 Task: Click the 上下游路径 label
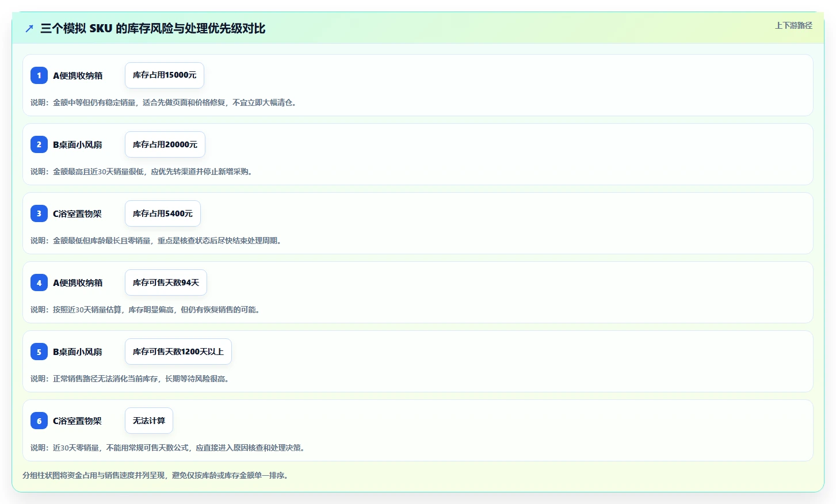coord(793,25)
